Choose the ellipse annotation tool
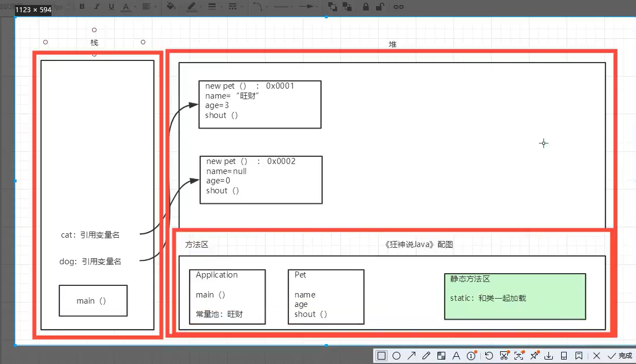 396,356
